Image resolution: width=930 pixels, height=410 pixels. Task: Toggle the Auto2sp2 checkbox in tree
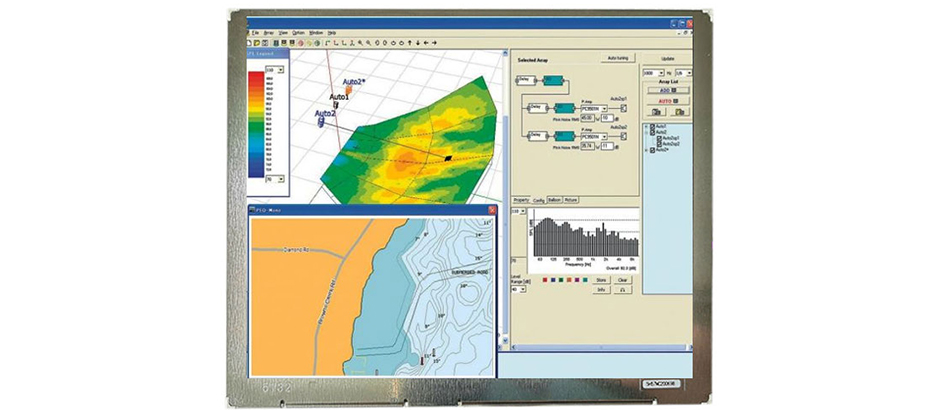pos(659,143)
